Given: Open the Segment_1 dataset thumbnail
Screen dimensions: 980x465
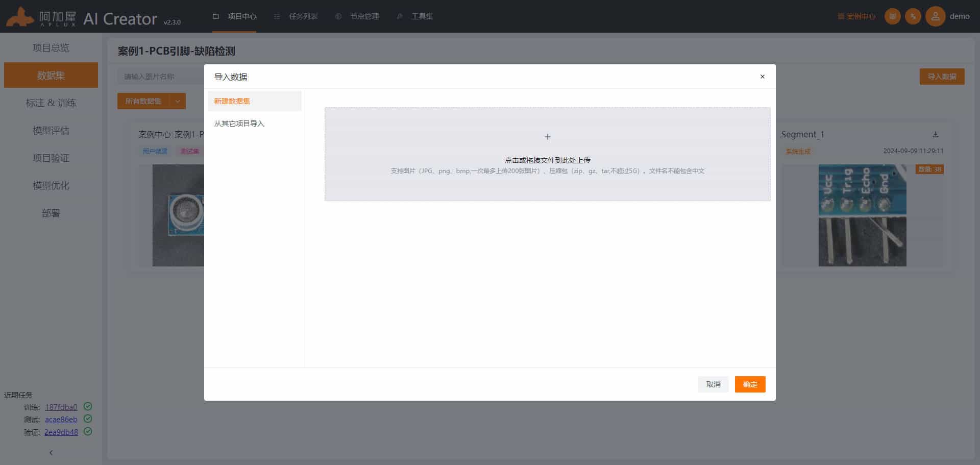Looking at the screenshot, I should click(862, 215).
